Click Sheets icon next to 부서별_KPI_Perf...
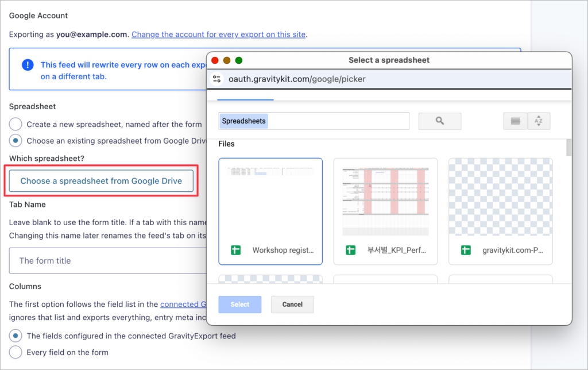The image size is (588, 370). (x=351, y=250)
